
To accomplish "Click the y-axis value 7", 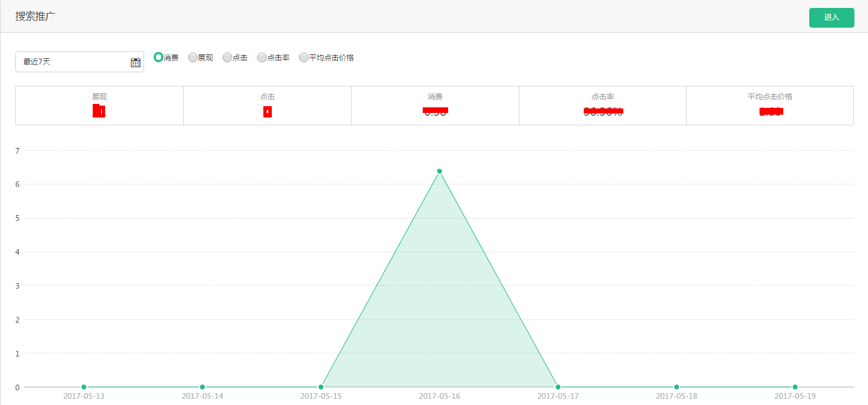I will pos(18,151).
